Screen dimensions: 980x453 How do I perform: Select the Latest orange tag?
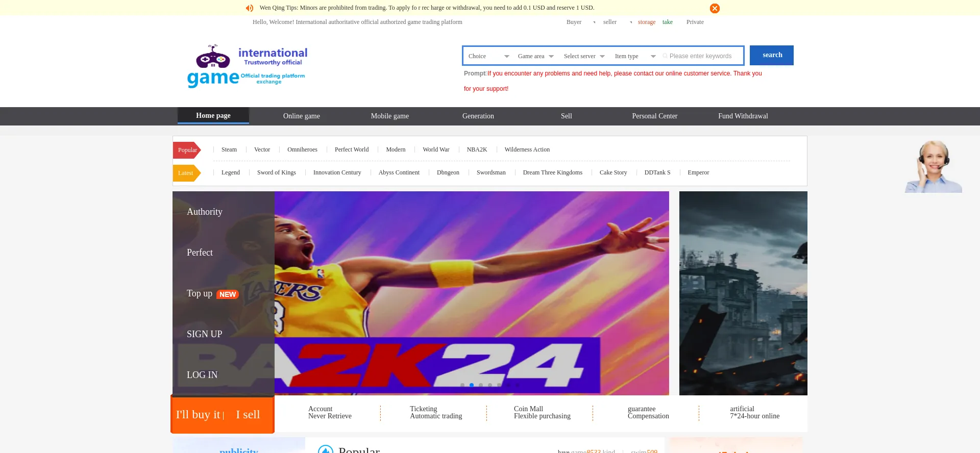tap(187, 173)
